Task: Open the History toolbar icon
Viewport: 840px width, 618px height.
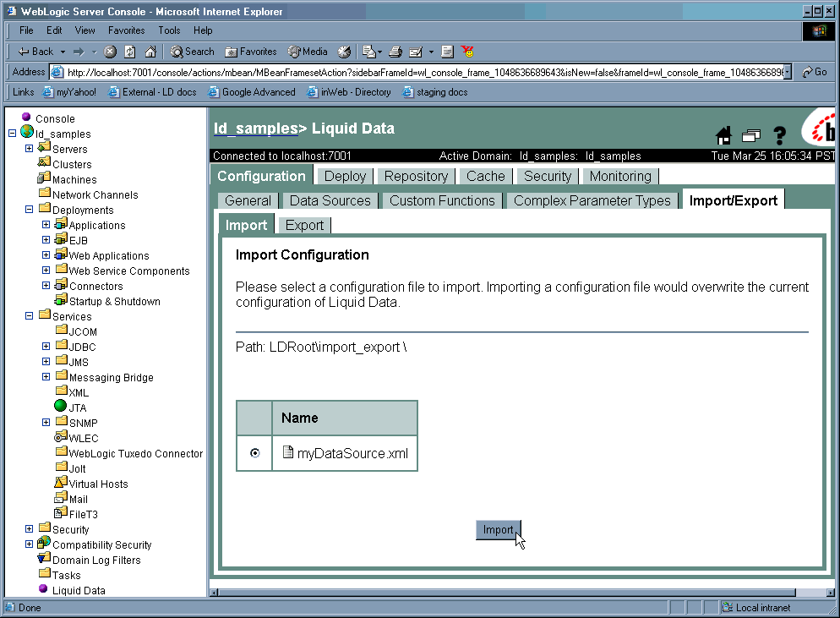Action: click(344, 52)
